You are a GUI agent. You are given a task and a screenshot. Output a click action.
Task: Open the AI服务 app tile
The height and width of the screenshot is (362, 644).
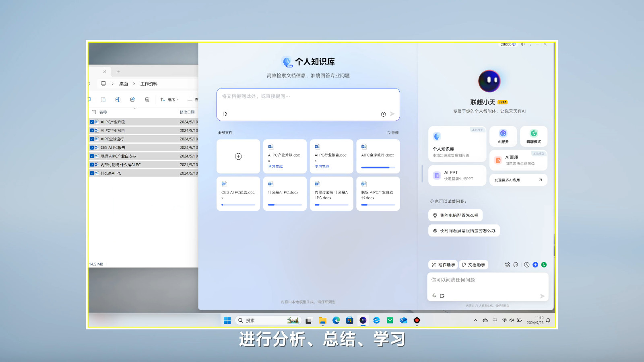coord(503,136)
